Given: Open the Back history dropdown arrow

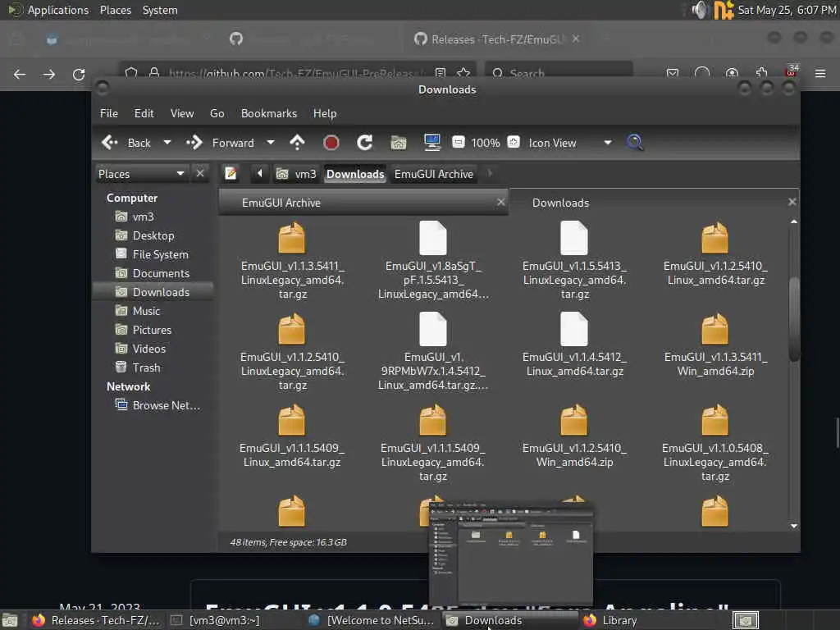Looking at the screenshot, I should pos(167,143).
